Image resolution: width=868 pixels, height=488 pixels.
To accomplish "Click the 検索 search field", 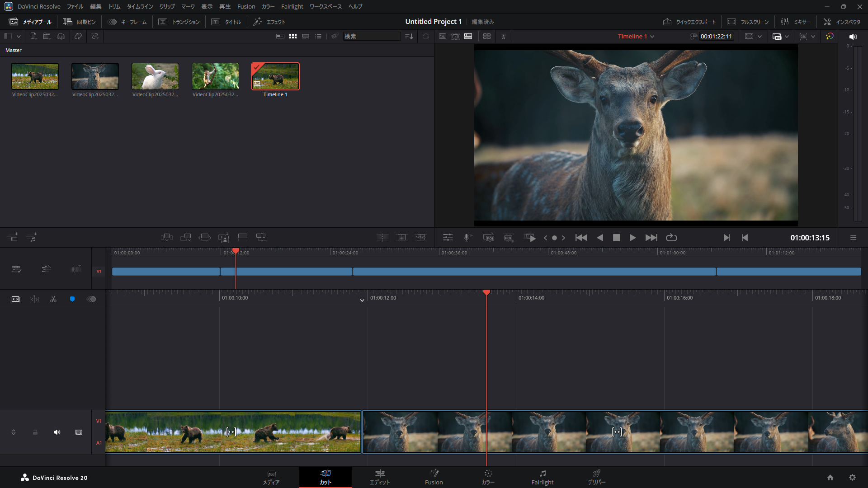I will coord(372,36).
